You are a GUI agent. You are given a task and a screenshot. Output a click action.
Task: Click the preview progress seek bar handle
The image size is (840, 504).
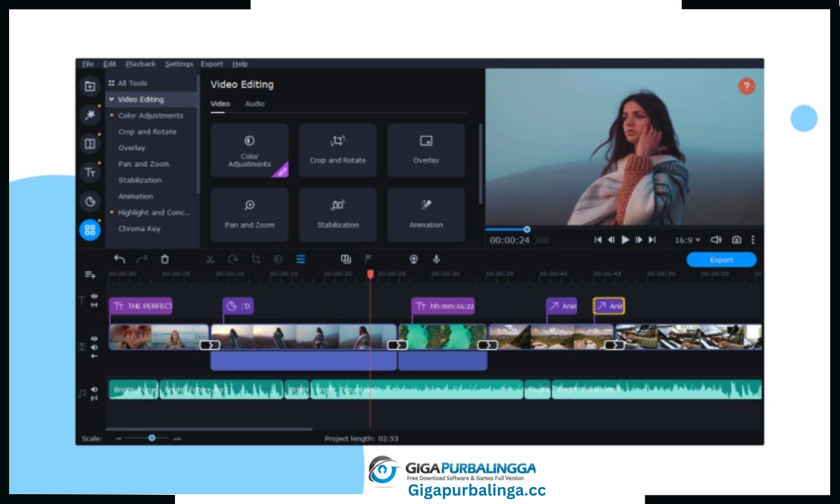[x=526, y=229]
